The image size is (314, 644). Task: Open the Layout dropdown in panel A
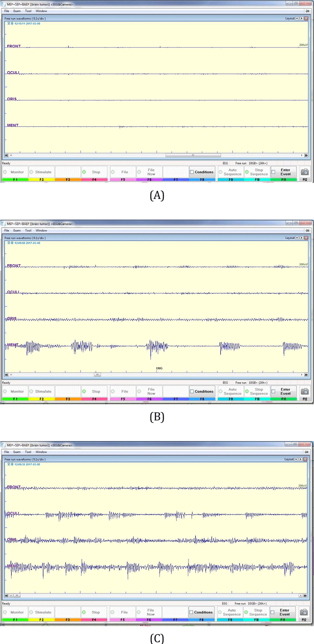(x=297, y=18)
